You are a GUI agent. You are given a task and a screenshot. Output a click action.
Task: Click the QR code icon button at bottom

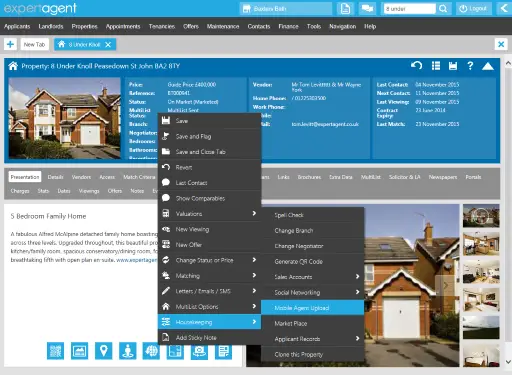pos(55,351)
